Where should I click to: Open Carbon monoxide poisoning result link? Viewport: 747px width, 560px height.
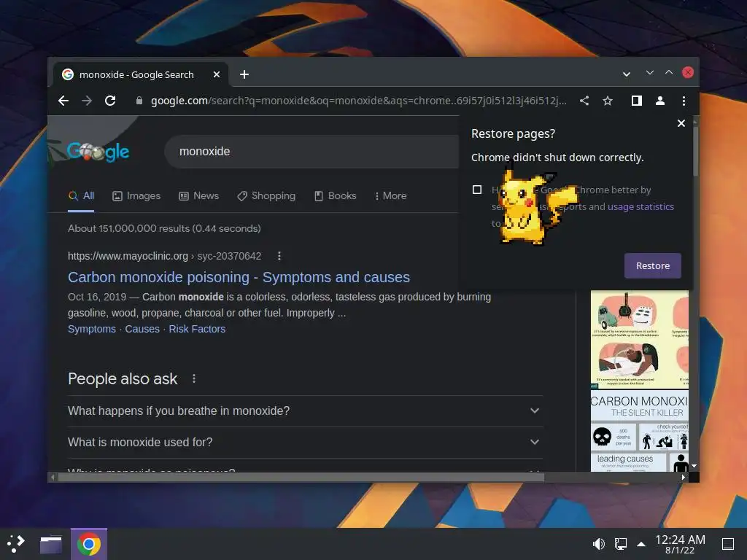239,277
